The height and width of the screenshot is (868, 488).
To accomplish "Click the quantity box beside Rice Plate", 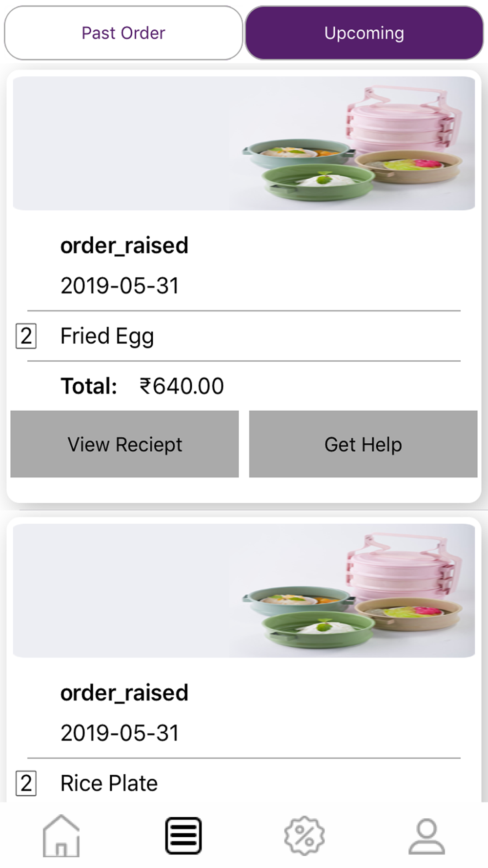I will tap(26, 784).
